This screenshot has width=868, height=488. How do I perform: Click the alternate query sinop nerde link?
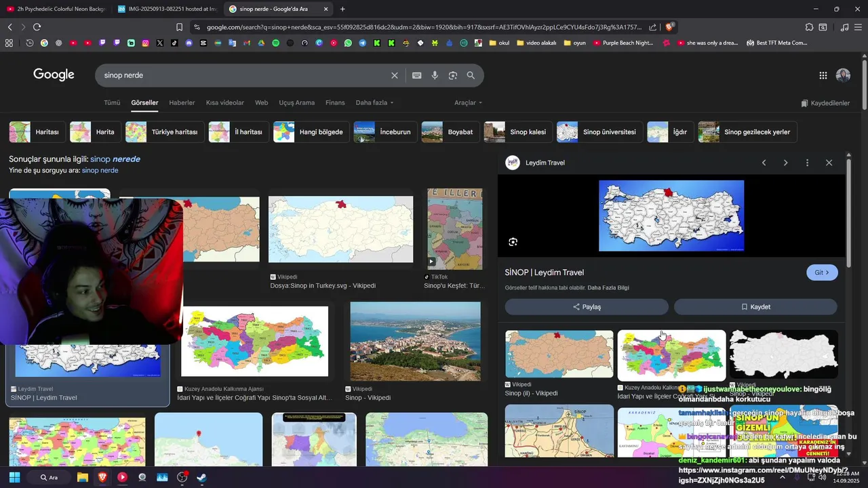tap(100, 170)
